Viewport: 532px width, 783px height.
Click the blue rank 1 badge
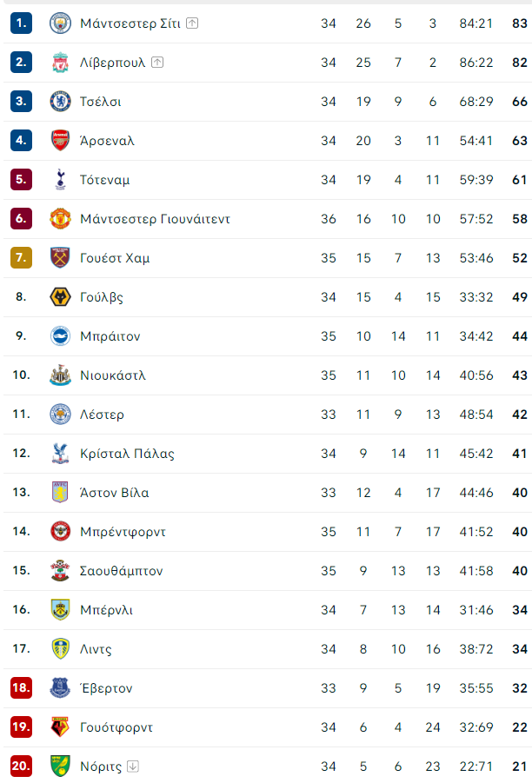click(21, 23)
